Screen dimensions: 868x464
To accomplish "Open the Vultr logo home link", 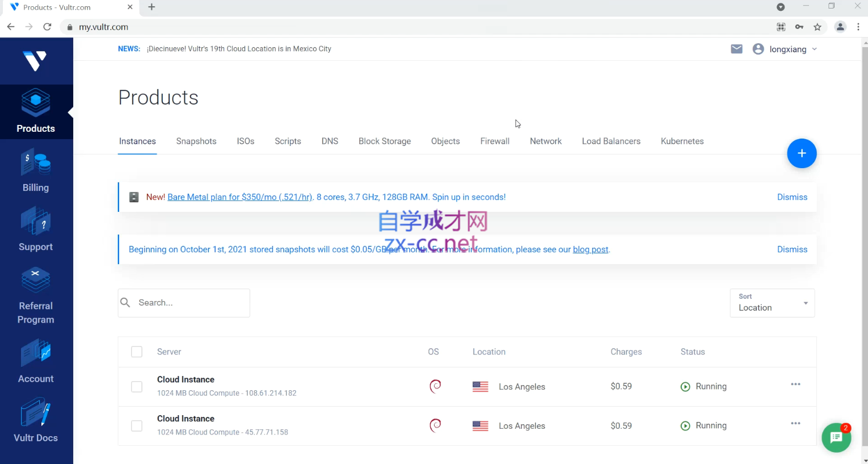I will 35,61.
